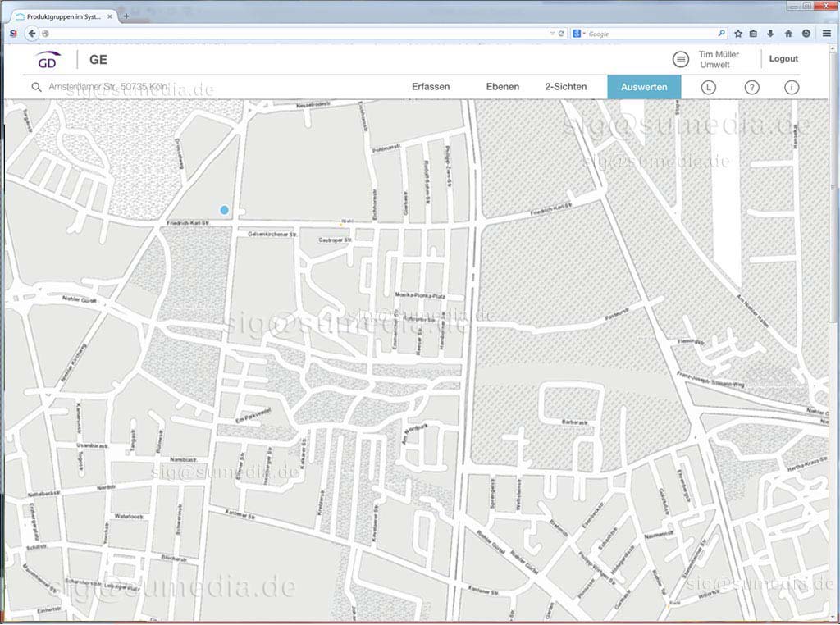Click the magnifier icon in address search
The height and width of the screenshot is (625, 840).
tap(36, 87)
